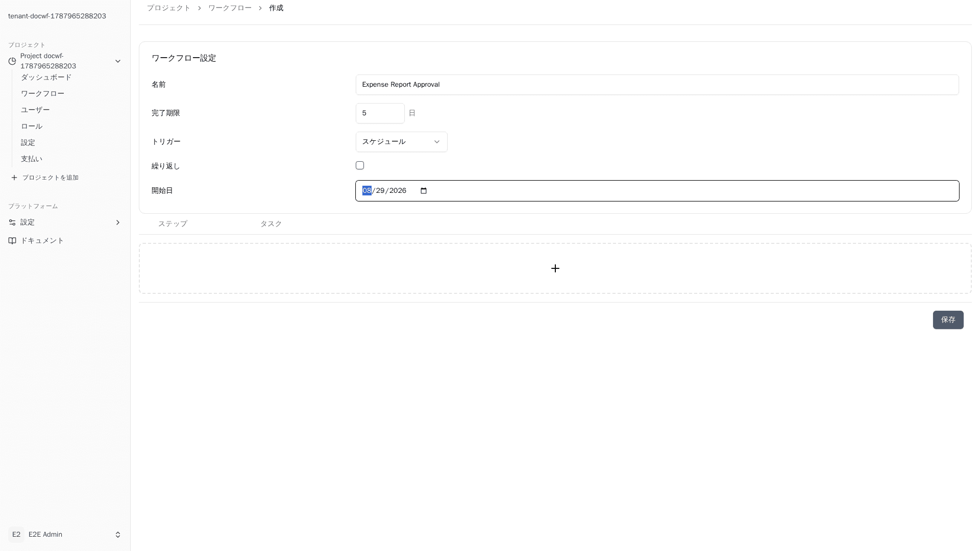Image resolution: width=980 pixels, height=551 pixels.
Task: Toggle the 繰り返し checkbox
Action: tap(360, 165)
